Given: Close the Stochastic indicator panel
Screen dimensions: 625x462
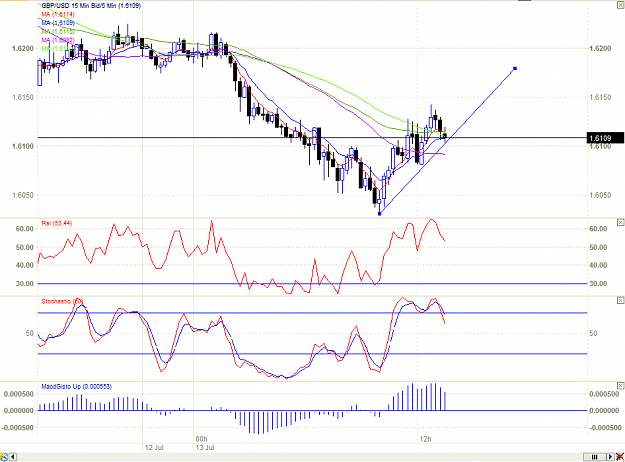Looking at the screenshot, I should click(621, 300).
